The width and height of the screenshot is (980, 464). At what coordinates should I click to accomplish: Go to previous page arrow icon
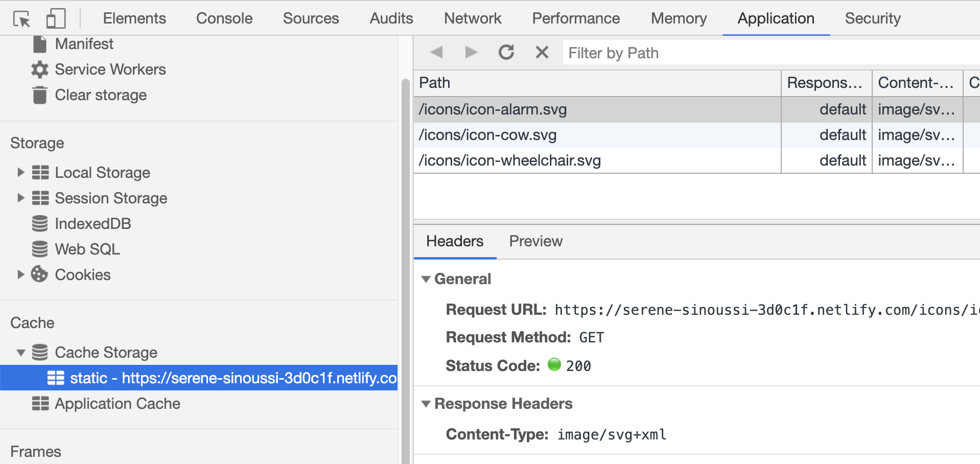pyautogui.click(x=436, y=52)
